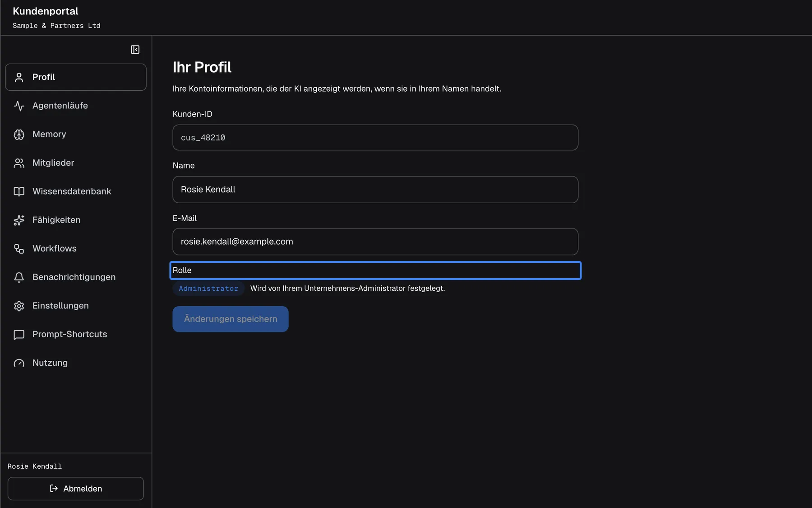This screenshot has width=812, height=508.
Task: Open Fähigkeiten from the sidebar
Action: pos(76,220)
